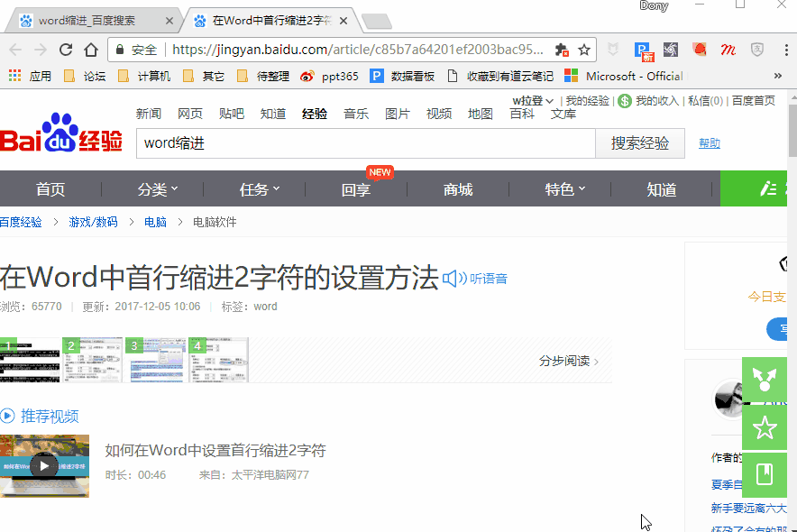Go to the browser home page icon

pos(91,50)
